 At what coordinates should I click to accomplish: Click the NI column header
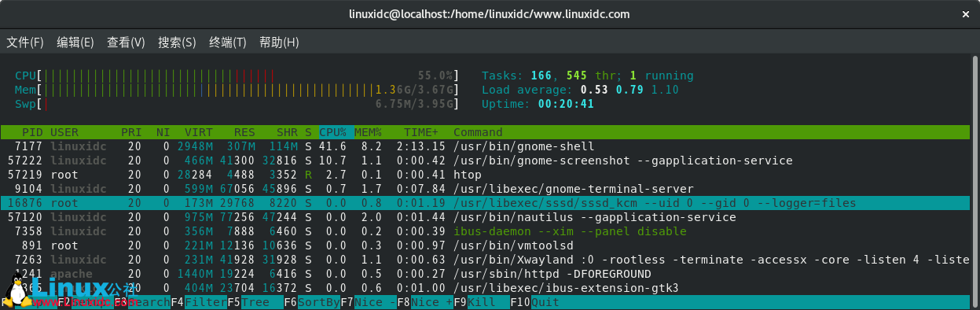pyautogui.click(x=163, y=132)
